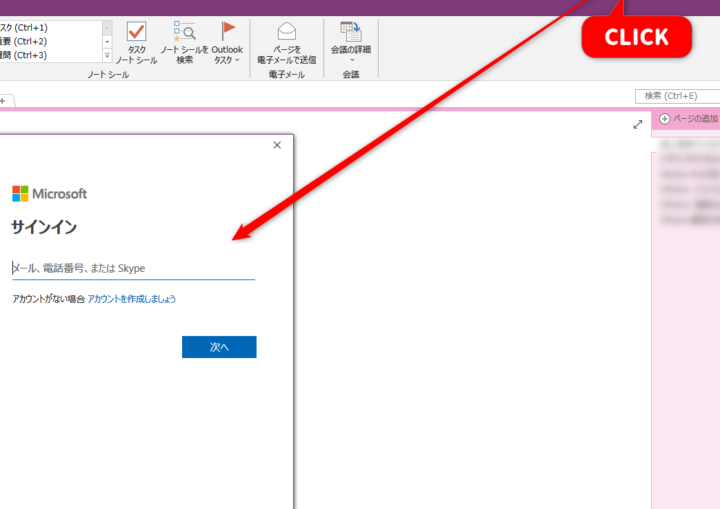Image resolution: width=720 pixels, height=509 pixels.
Task: Expand the tags gallery More arrow
Action: pyautogui.click(x=107, y=56)
